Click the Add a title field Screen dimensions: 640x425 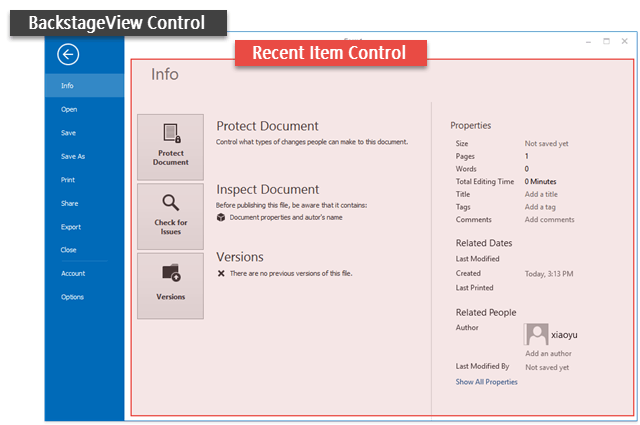541,194
